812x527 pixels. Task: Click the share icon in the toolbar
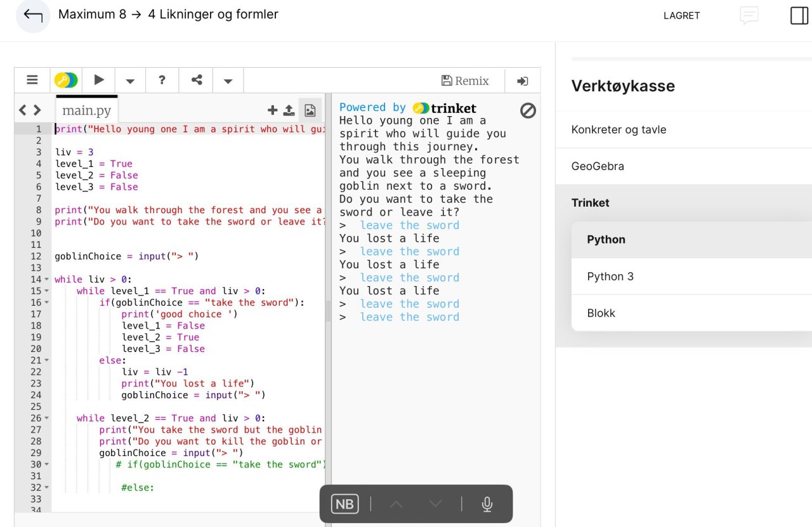point(197,80)
